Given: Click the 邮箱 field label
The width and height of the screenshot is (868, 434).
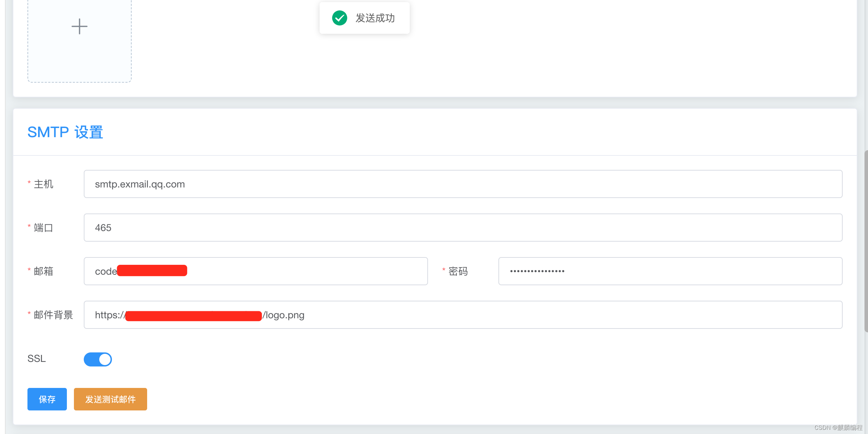Looking at the screenshot, I should coord(43,271).
